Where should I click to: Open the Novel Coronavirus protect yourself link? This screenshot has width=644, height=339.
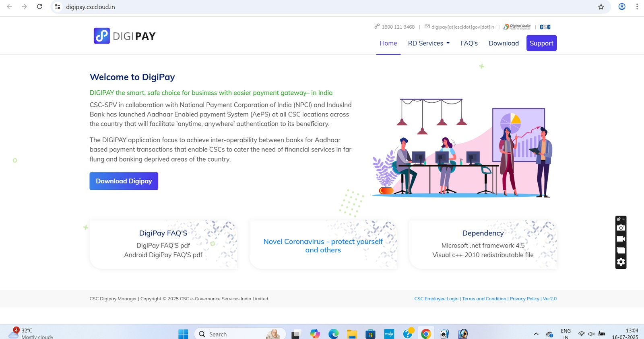click(x=323, y=245)
